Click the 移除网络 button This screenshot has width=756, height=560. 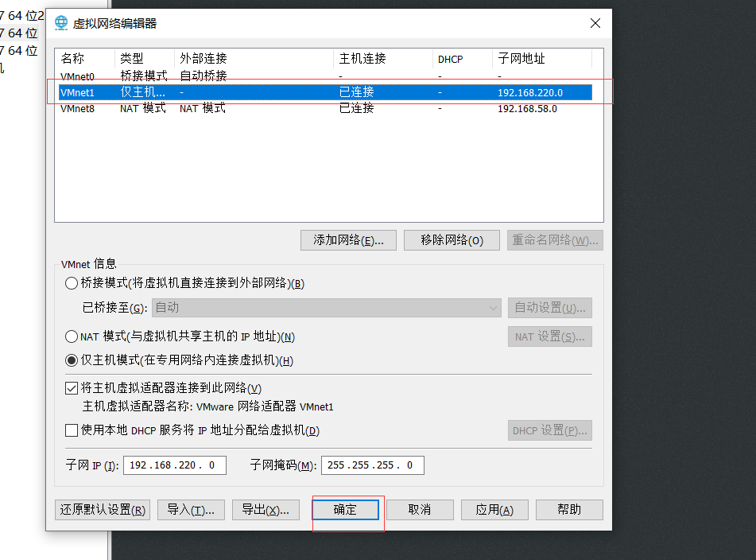452,240
